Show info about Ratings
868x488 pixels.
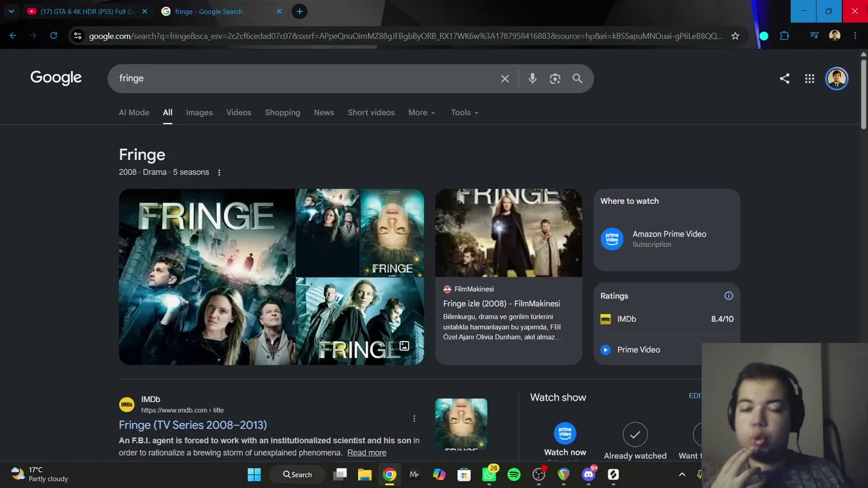[x=728, y=296]
